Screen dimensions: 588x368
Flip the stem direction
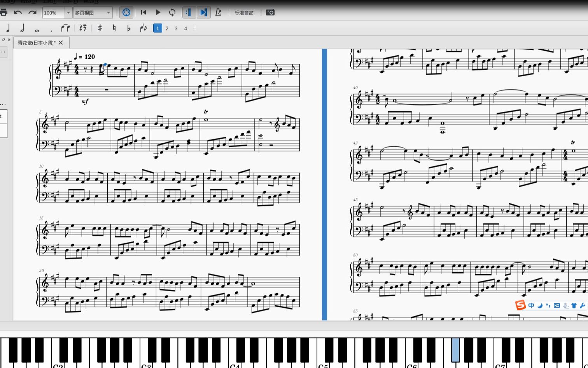coord(143,28)
